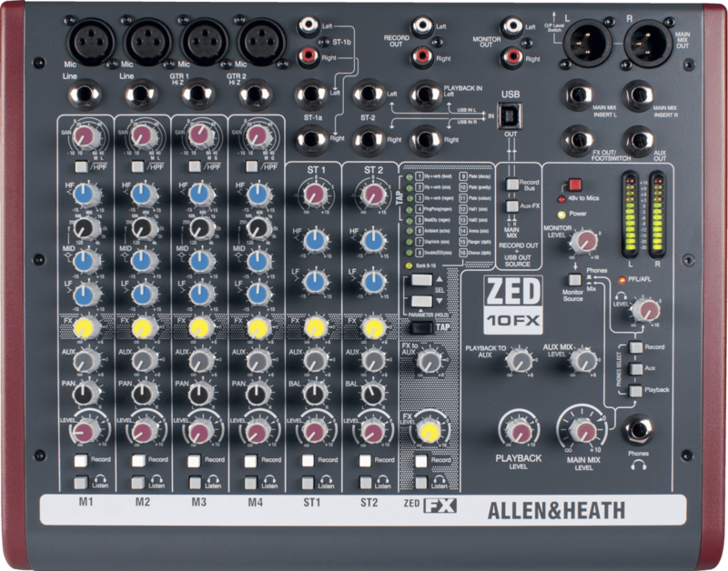Toggle the Record Bus source switch
The image size is (728, 571).
pyautogui.click(x=511, y=184)
